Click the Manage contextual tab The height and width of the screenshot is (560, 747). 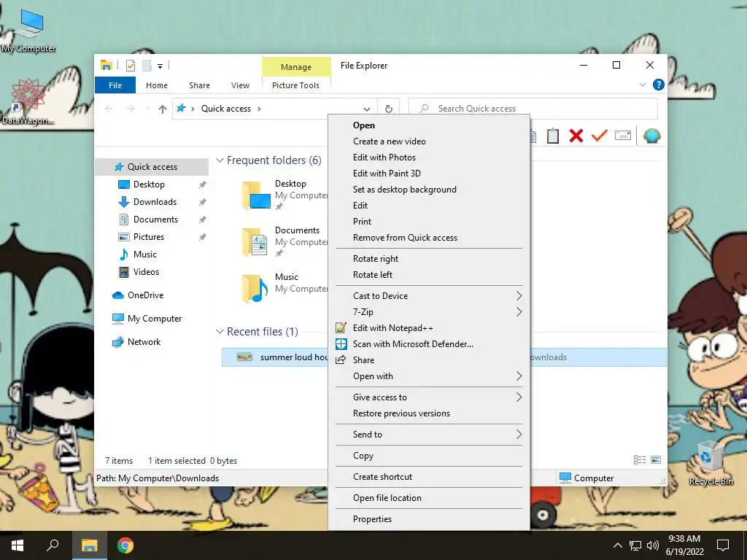point(296,67)
